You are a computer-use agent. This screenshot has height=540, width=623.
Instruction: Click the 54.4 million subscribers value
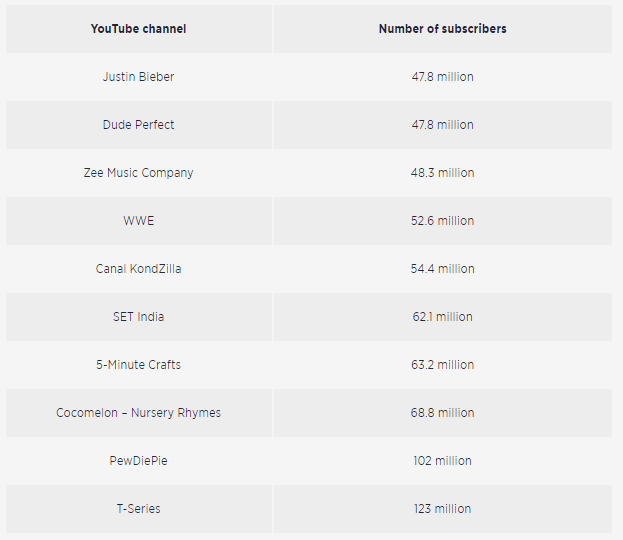(x=442, y=269)
